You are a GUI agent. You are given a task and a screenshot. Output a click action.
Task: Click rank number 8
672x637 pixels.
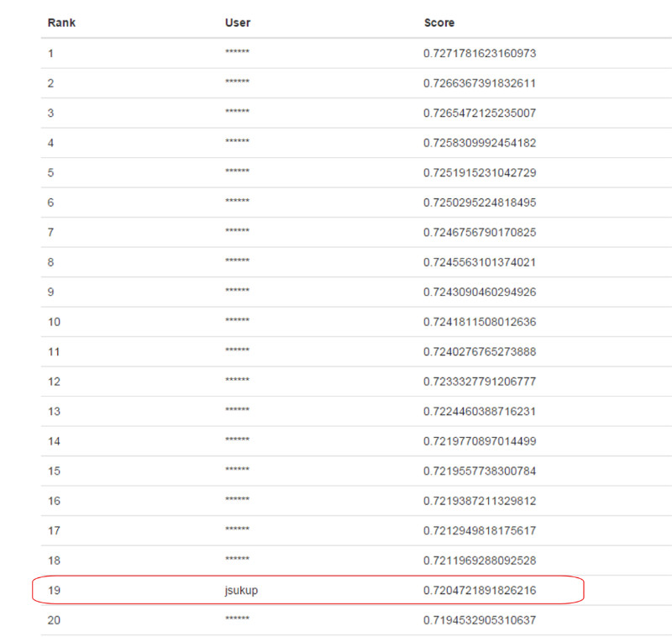tap(50, 262)
